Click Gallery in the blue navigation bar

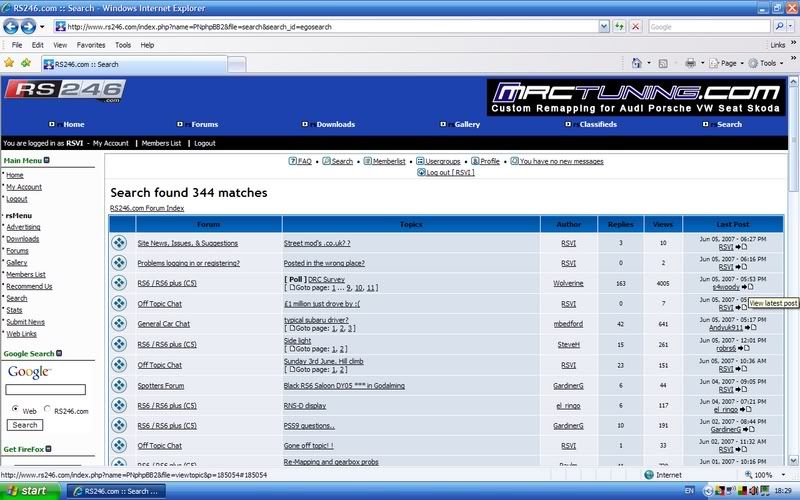pyautogui.click(x=467, y=124)
